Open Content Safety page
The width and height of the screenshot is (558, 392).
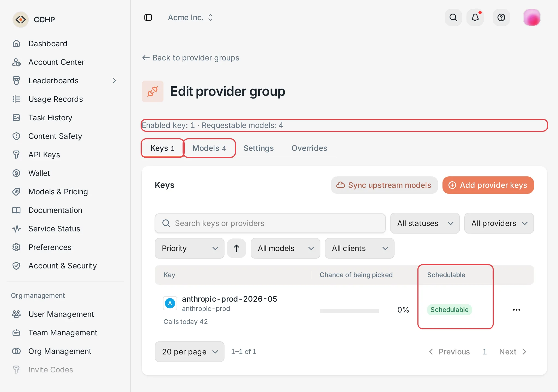65,136
